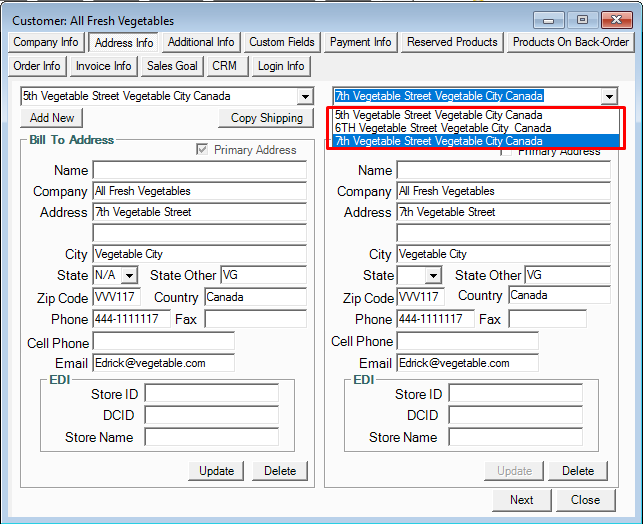Go to Products On Back-Order tab
The image size is (643, 524).
(x=571, y=42)
